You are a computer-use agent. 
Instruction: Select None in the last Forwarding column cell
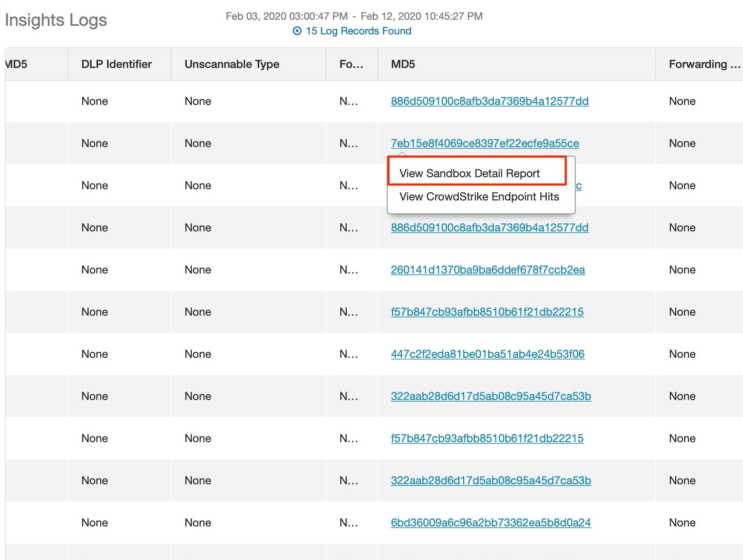pos(682,523)
